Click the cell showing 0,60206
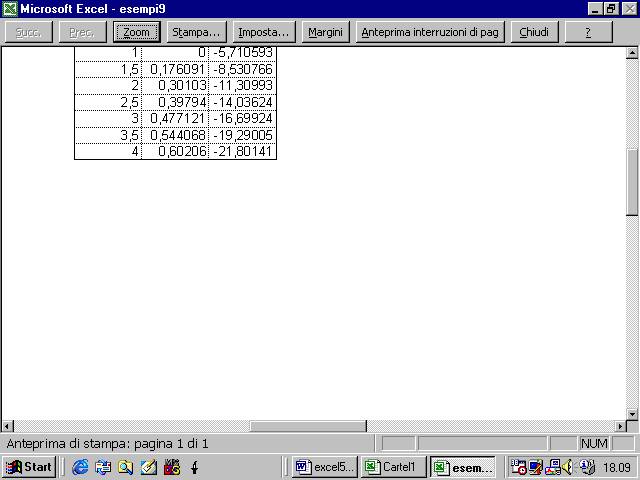Screen dimensions: 640x480 pyautogui.click(x=175, y=151)
